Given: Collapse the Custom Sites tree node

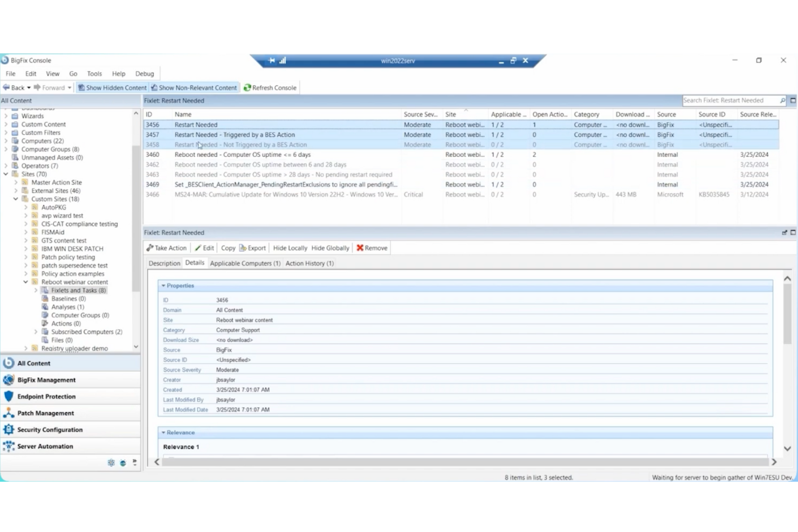Looking at the screenshot, I should (x=16, y=199).
